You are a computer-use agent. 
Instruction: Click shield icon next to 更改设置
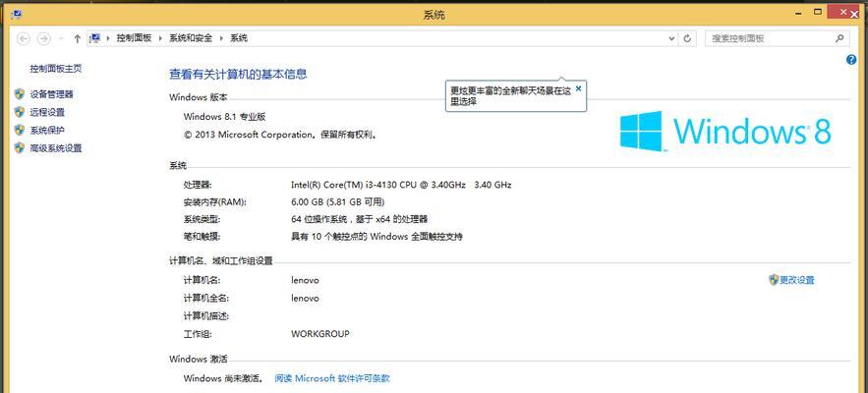tap(774, 280)
